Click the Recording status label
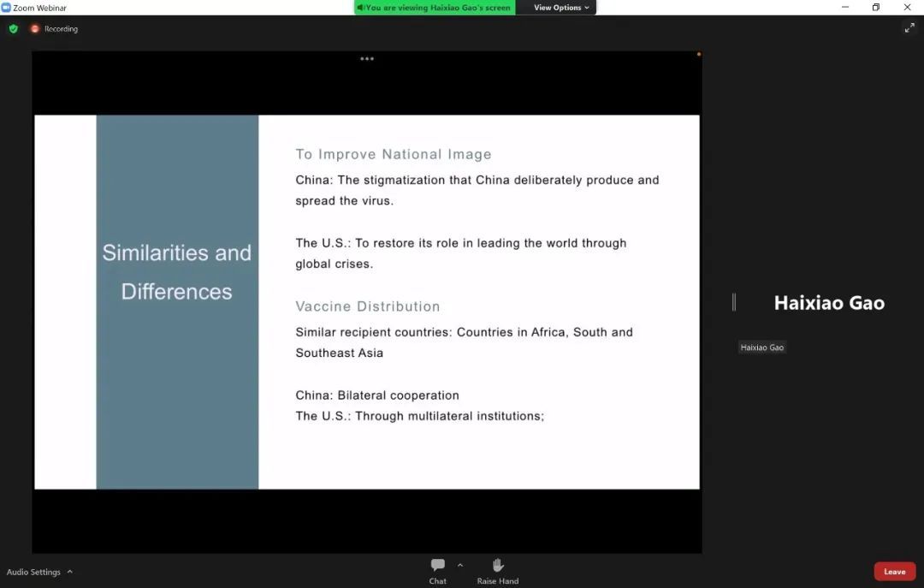 pyautogui.click(x=61, y=29)
